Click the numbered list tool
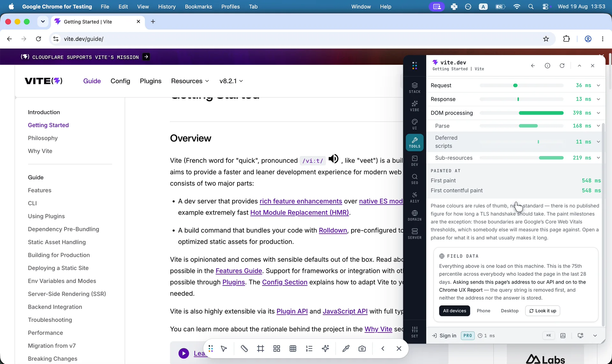The height and width of the screenshot is (364, 612). pos(309,349)
